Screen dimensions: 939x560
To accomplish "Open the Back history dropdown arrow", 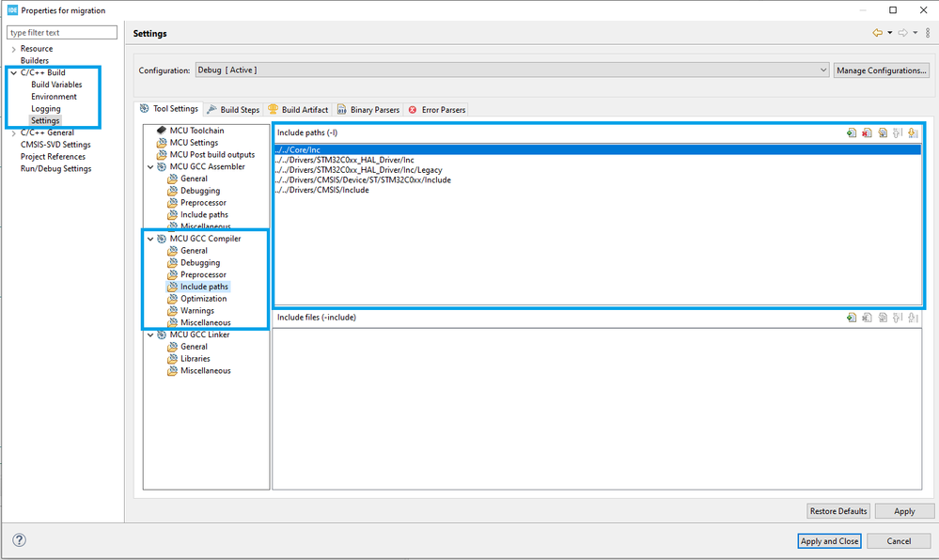I will click(890, 33).
